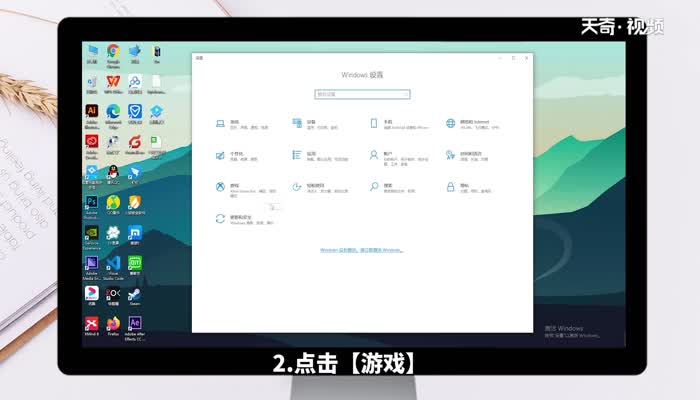Open the Search settings magnifier icon
Screen dimensions: 700x400
[x=392, y=188]
